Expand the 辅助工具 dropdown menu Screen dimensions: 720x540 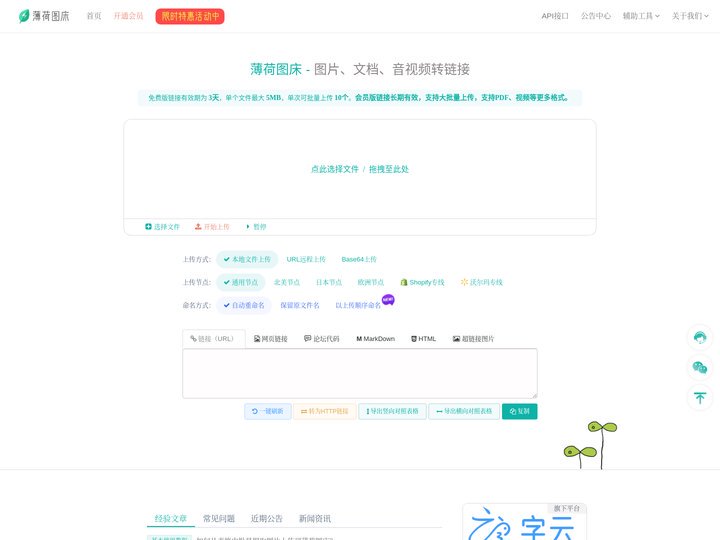click(x=641, y=16)
